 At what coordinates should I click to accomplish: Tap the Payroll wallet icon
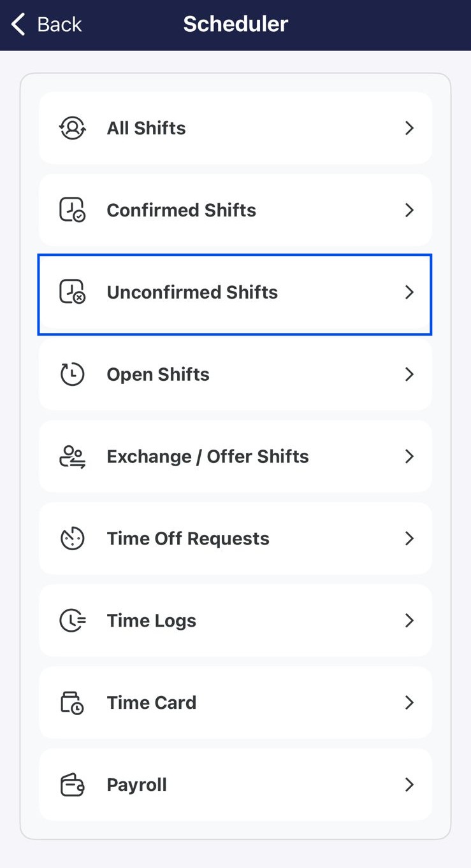[x=73, y=785]
